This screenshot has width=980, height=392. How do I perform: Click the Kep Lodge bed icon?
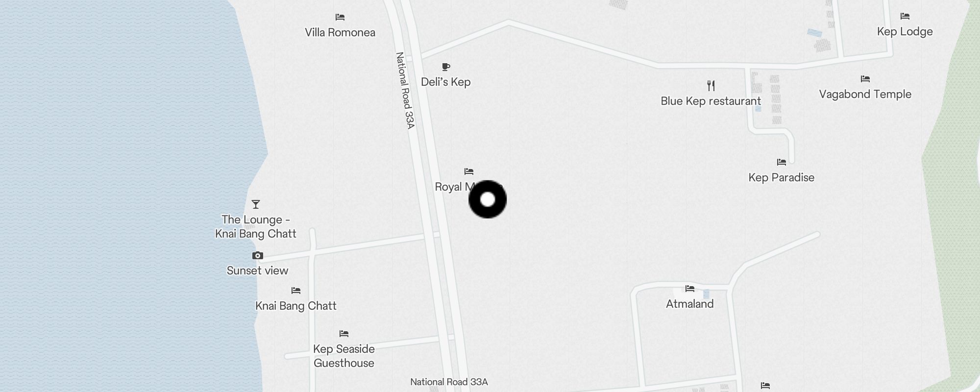905,16
